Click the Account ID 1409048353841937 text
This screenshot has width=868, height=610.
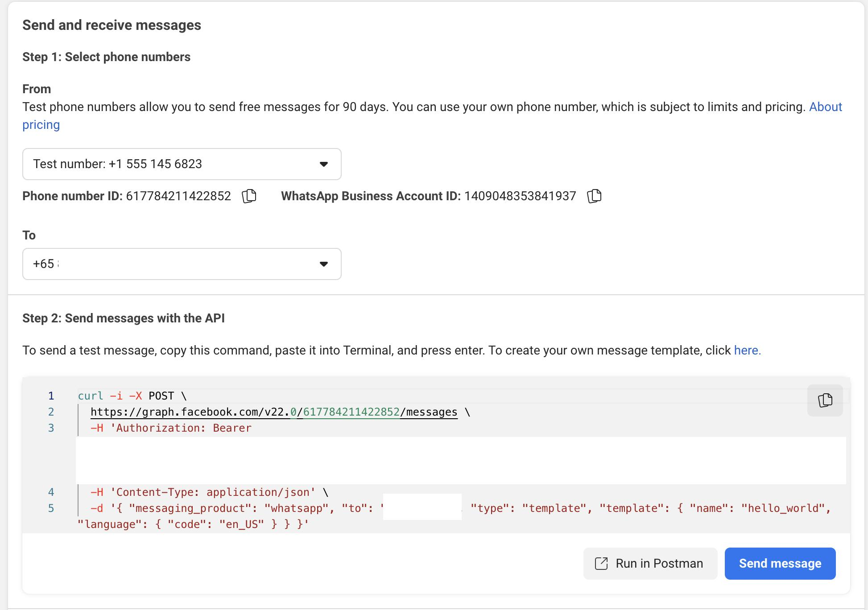click(520, 196)
